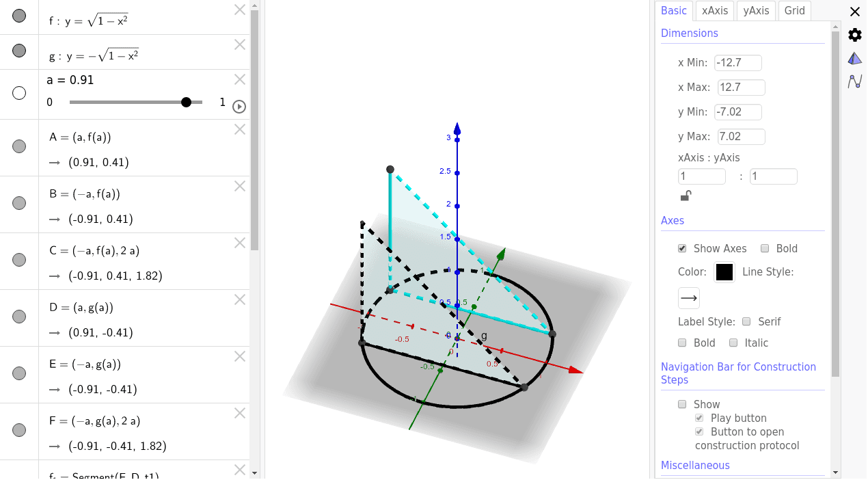Open the settings gear icon
Viewport: 868px width, 480px height.
[x=854, y=34]
